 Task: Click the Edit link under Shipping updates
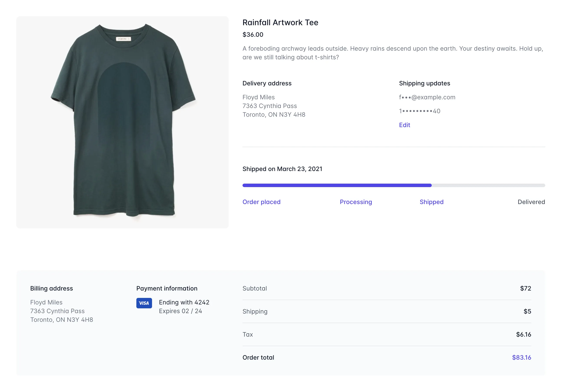point(404,125)
